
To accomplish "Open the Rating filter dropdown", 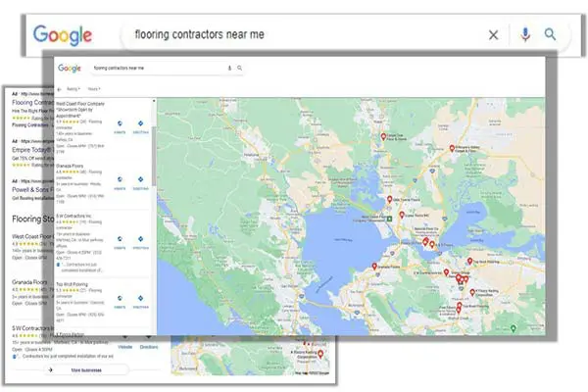I will point(73,89).
